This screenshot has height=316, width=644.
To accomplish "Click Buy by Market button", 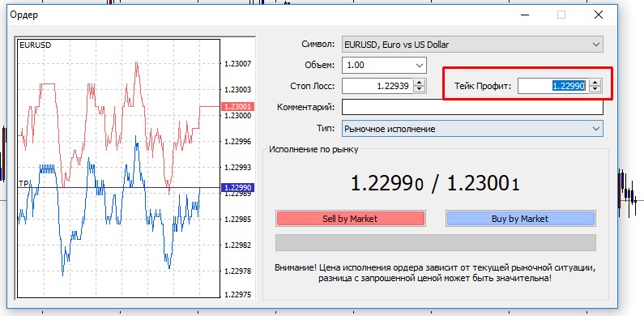I will tap(520, 219).
